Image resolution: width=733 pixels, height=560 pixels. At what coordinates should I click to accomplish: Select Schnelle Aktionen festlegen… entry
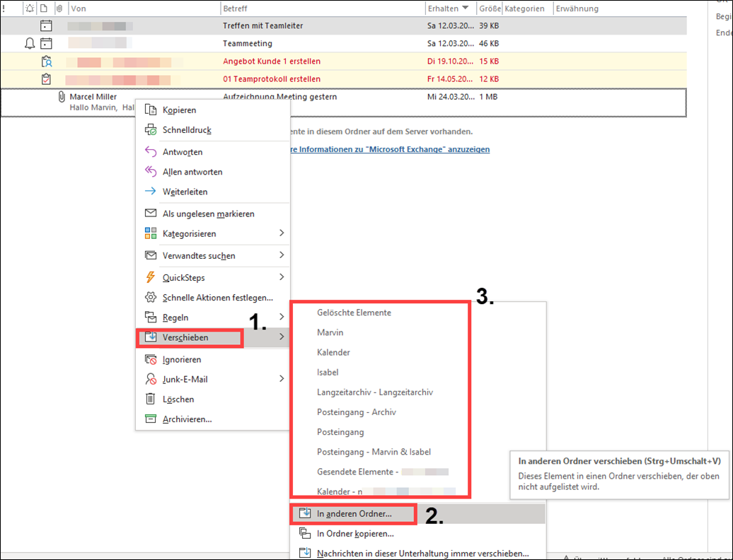point(213,298)
